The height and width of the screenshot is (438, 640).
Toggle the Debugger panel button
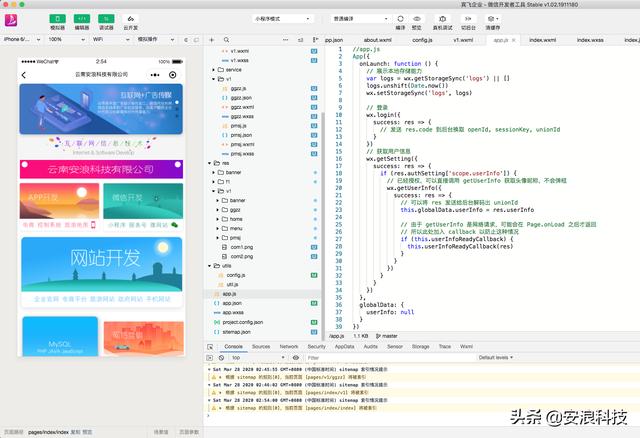coord(106,19)
